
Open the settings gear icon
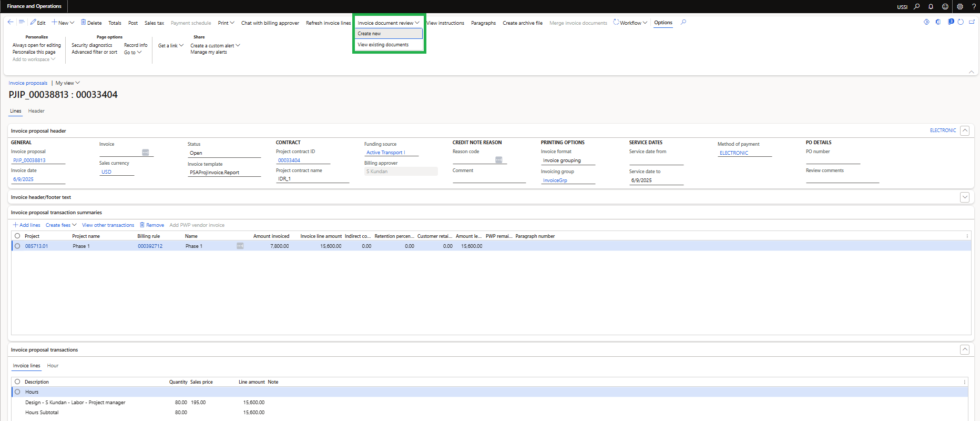coord(960,7)
